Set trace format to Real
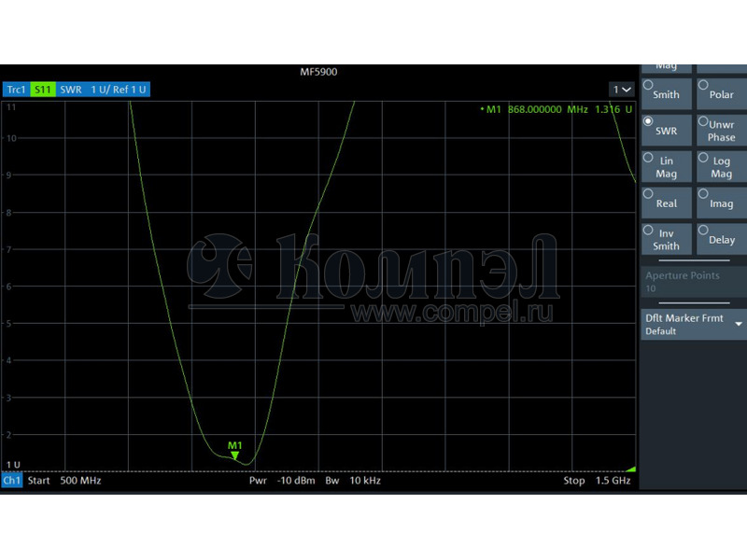This screenshot has width=747, height=560. click(666, 203)
